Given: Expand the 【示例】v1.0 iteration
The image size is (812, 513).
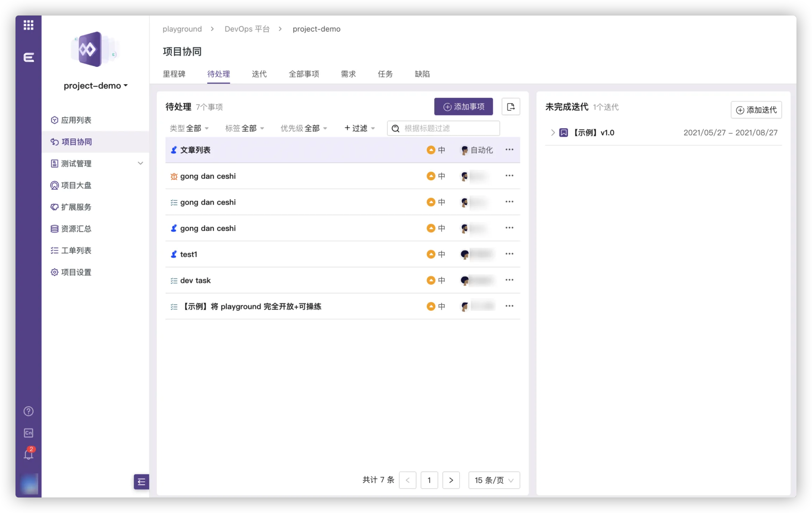Looking at the screenshot, I should (553, 133).
